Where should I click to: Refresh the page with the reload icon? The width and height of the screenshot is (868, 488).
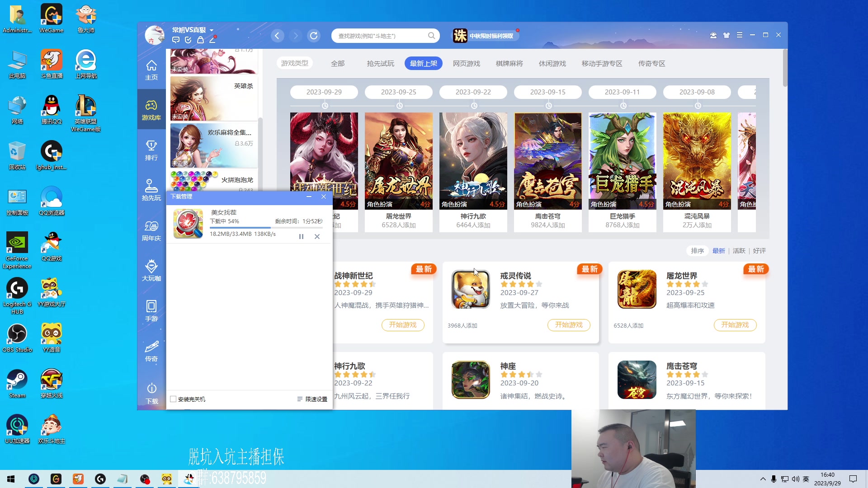click(x=314, y=36)
